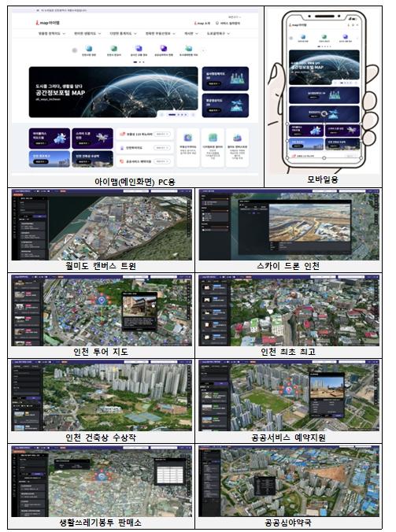Click 바로가기 button beside 공공서비스 예약지원
396x532 pixels.
coord(162,161)
